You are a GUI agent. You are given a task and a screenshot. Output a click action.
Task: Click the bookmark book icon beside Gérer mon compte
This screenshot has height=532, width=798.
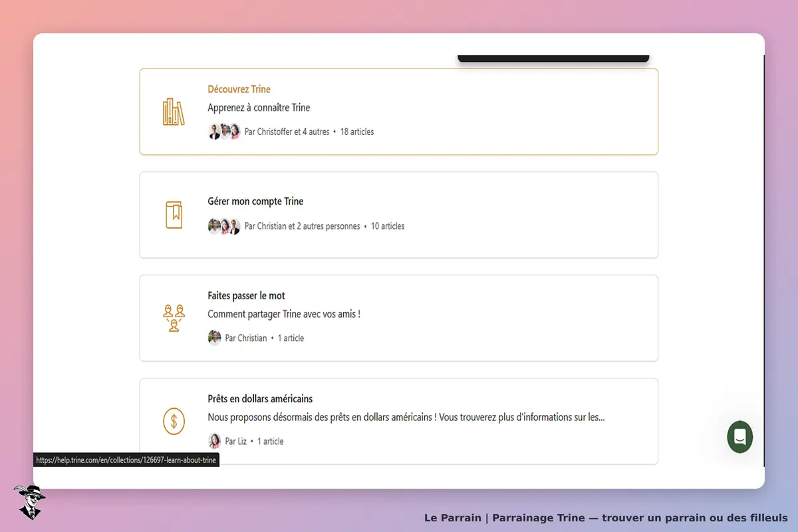click(174, 215)
